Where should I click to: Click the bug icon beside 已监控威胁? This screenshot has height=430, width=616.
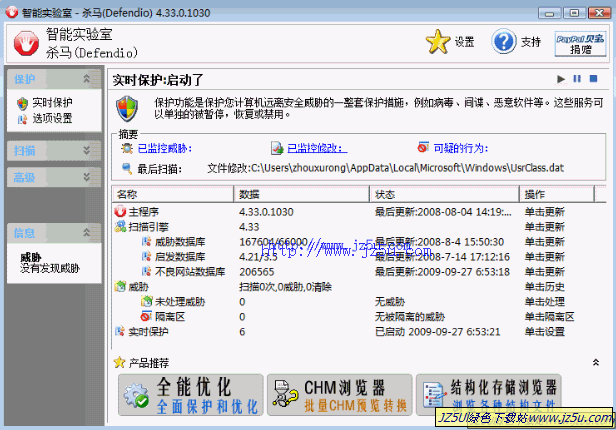[x=127, y=148]
